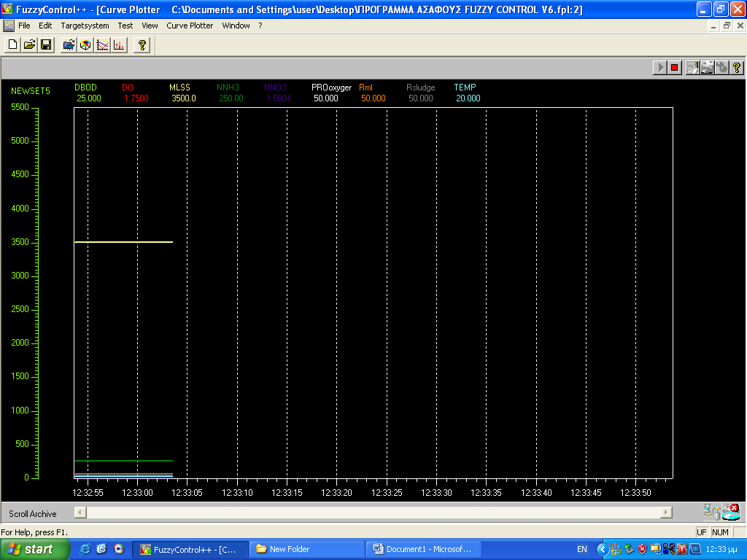Viewport: 747px width, 560px height.
Task: Click the wrench configuration icon in plotter toolbar
Action: coord(722,68)
